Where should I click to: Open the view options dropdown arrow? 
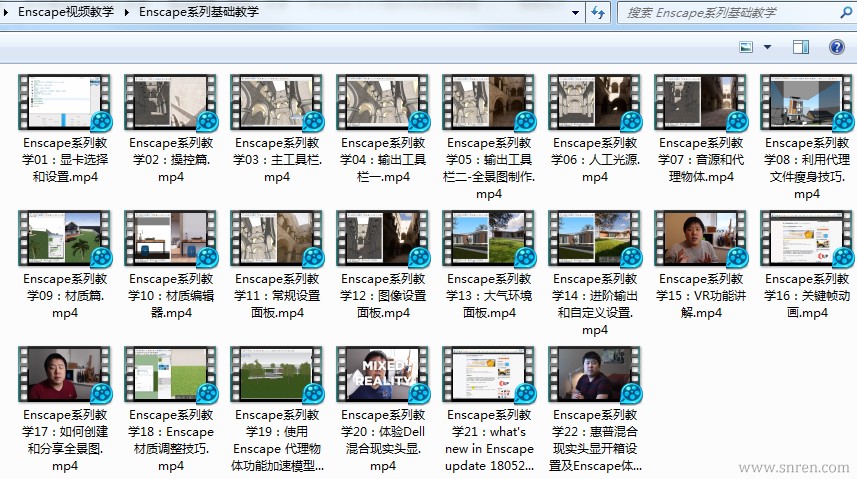coord(767,48)
